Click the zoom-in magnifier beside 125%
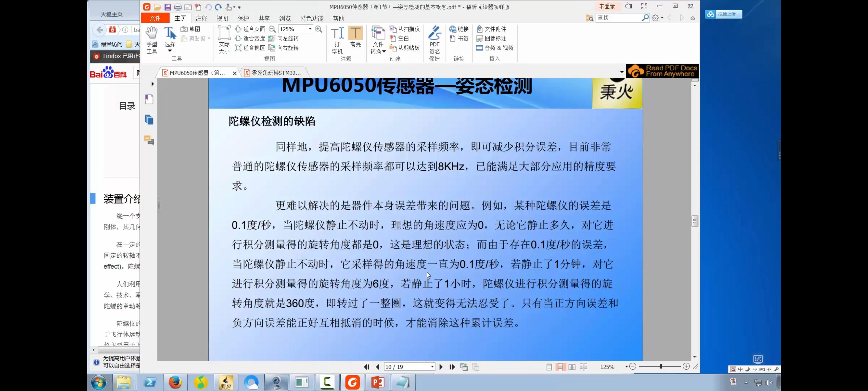The width and height of the screenshot is (868, 391). click(318, 29)
